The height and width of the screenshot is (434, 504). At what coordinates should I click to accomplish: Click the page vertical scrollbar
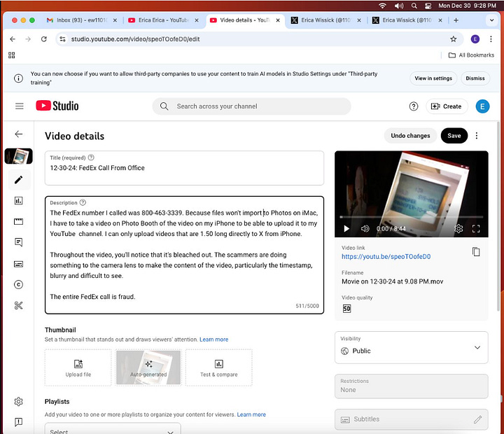498,216
